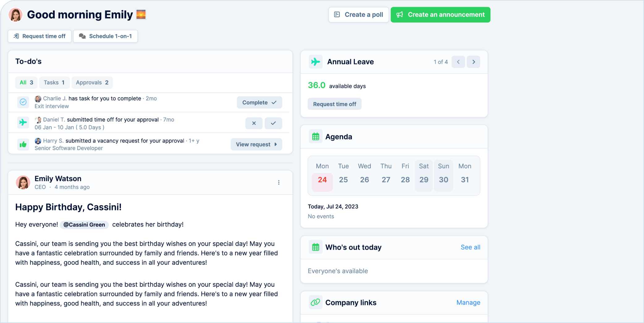Click the airplane icon on Daniel's time off
644x323 pixels.
coord(23,123)
